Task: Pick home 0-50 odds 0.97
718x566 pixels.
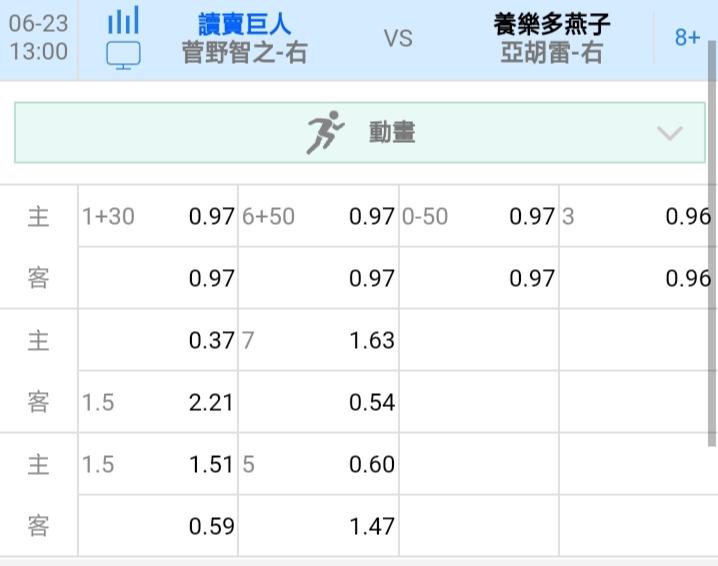Action: [x=531, y=216]
